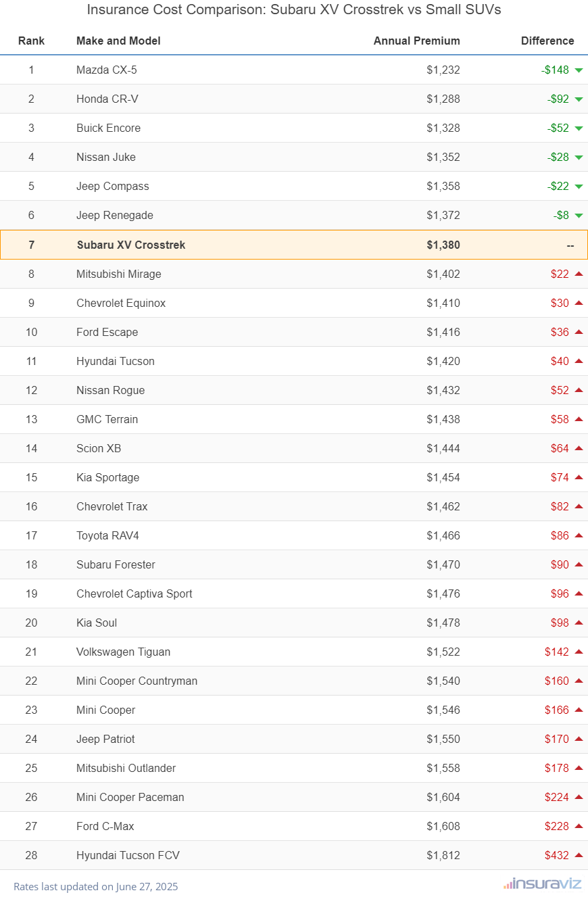The image size is (588, 897).
Task: Click the red up arrow beside $22
Action: point(579,274)
